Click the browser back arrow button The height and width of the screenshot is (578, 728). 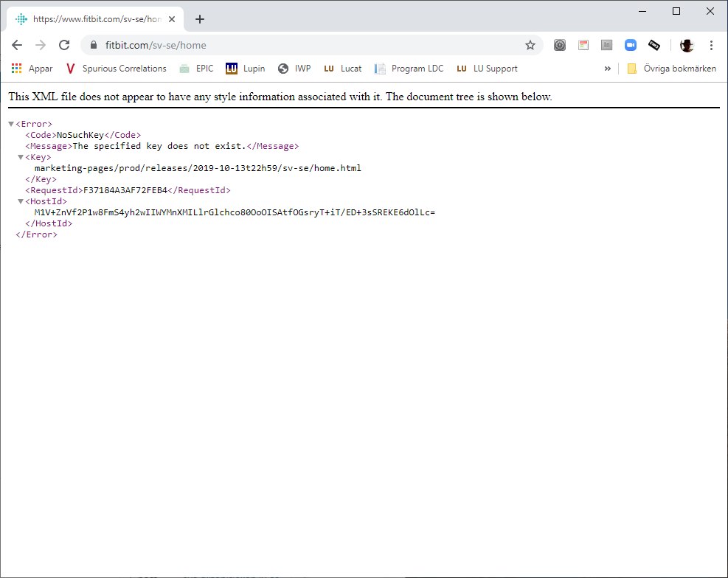17,45
